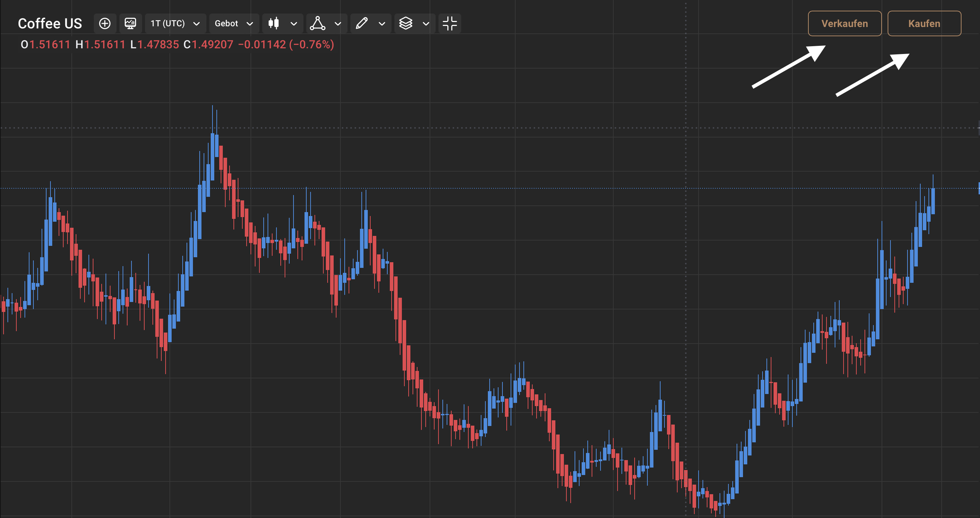Click the OHLC values readout line
Screen dimensions: 980x518
coord(177,44)
